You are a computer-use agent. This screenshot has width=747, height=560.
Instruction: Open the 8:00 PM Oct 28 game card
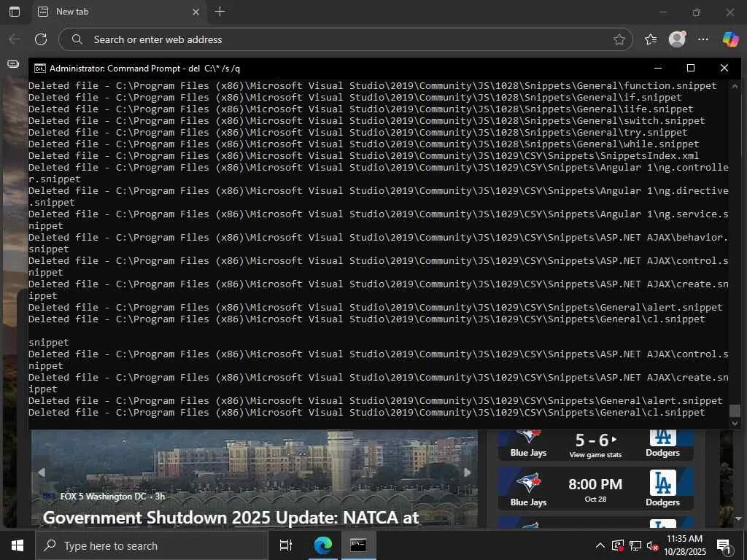[x=595, y=488]
